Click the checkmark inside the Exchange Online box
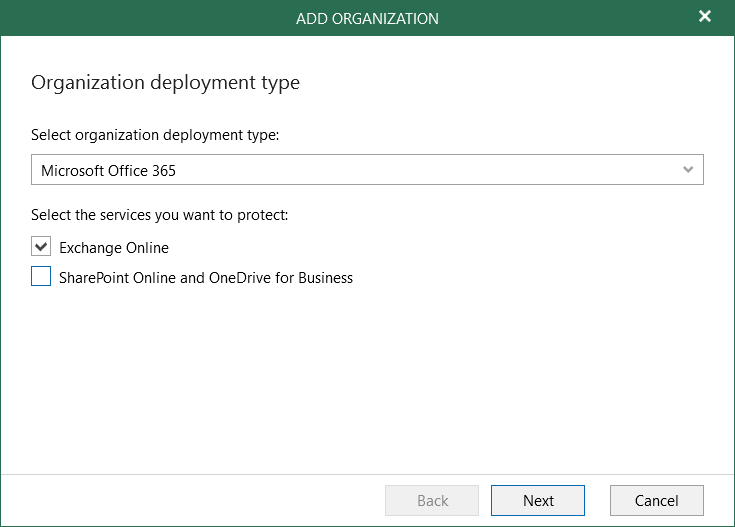Image resolution: width=735 pixels, height=527 pixels. point(41,247)
